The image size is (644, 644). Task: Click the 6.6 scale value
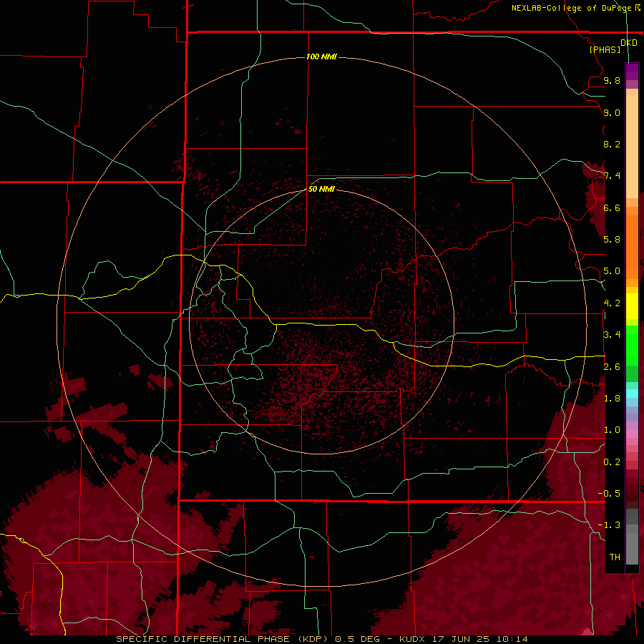[x=612, y=208]
